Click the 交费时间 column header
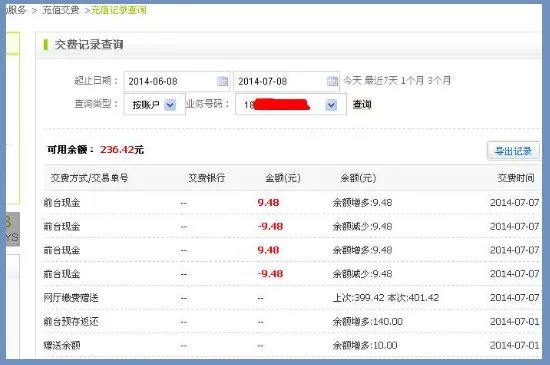The height and width of the screenshot is (365, 550). 516,178
